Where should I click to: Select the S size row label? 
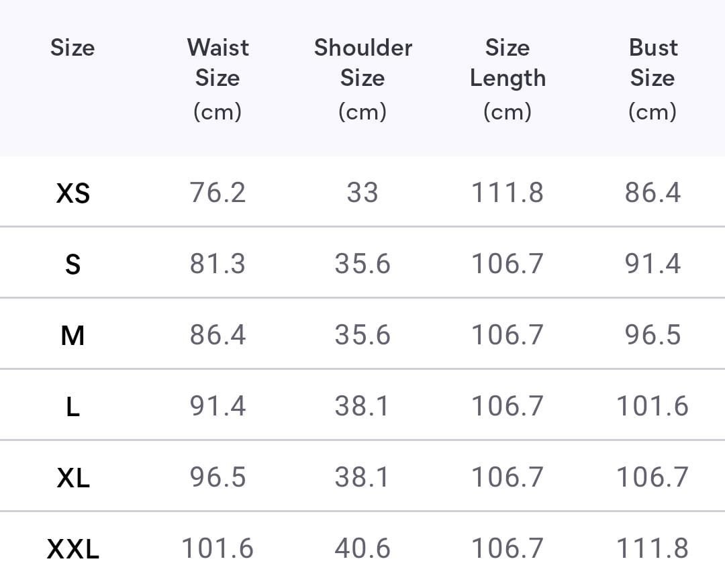click(72, 264)
